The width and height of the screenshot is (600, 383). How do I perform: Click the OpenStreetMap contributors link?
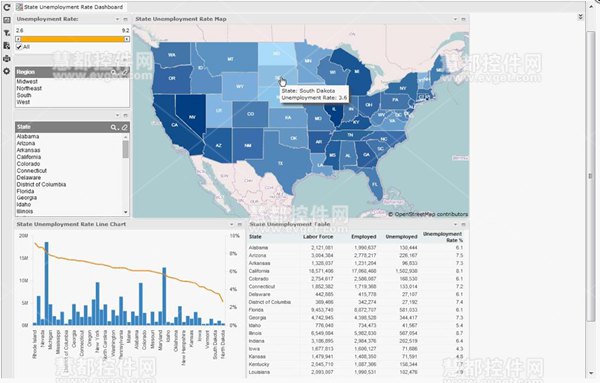[x=431, y=214]
